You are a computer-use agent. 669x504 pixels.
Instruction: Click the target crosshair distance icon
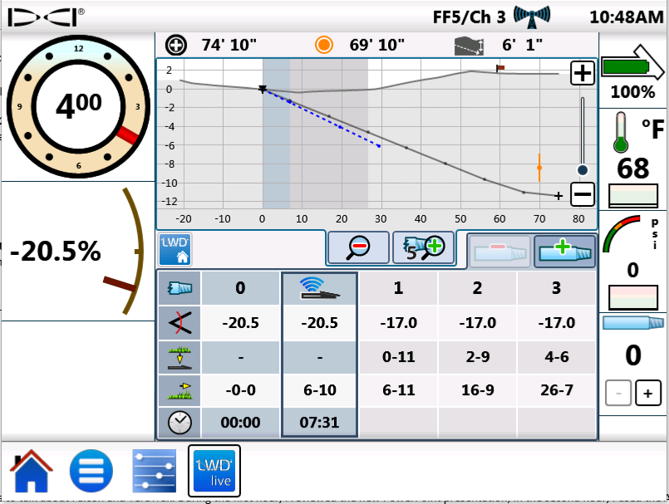(x=176, y=45)
